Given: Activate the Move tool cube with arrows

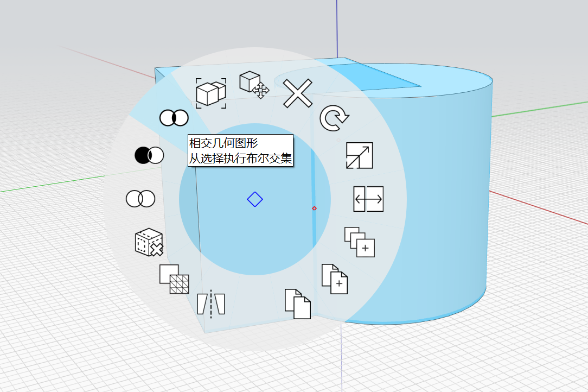Looking at the screenshot, I should pyautogui.click(x=254, y=85).
